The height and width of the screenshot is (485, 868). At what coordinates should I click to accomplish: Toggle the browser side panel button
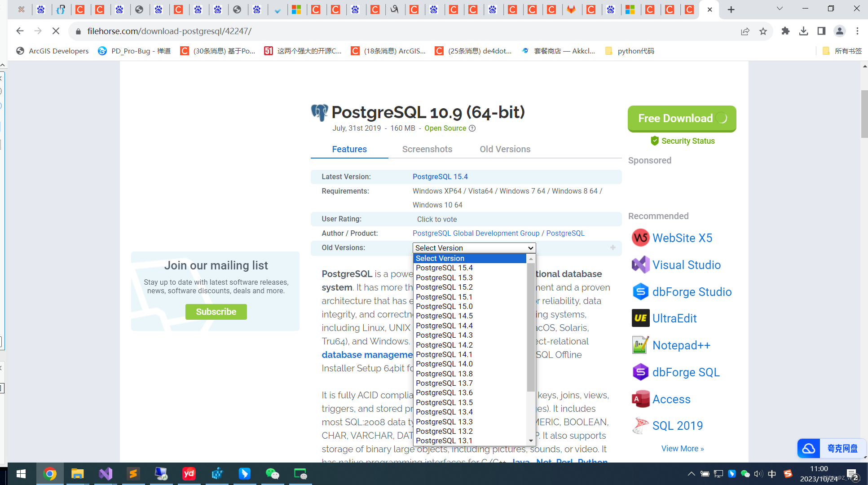[x=821, y=31]
